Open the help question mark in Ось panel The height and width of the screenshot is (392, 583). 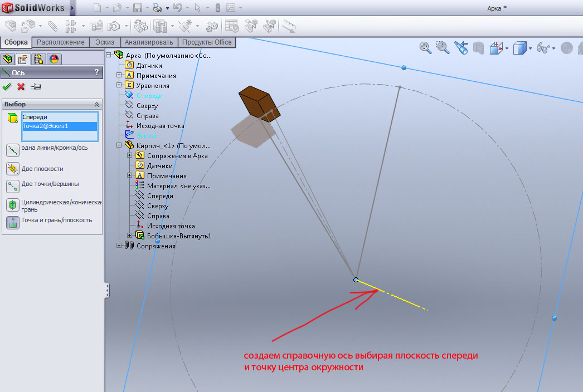point(96,72)
